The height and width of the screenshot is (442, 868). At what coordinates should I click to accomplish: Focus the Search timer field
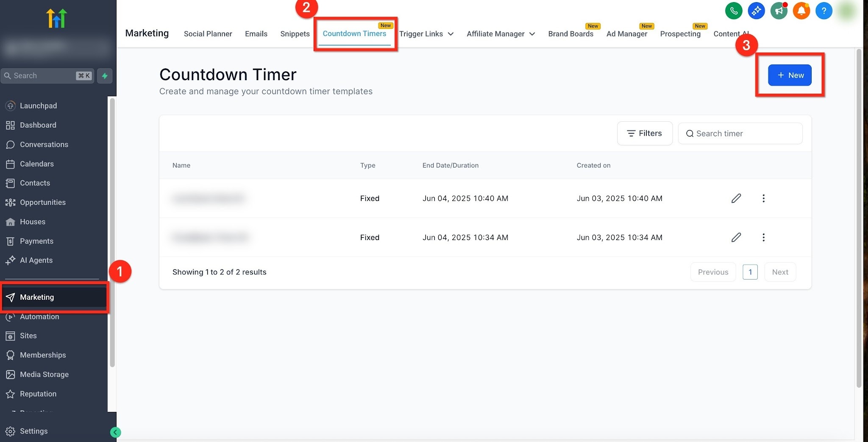[x=740, y=134]
